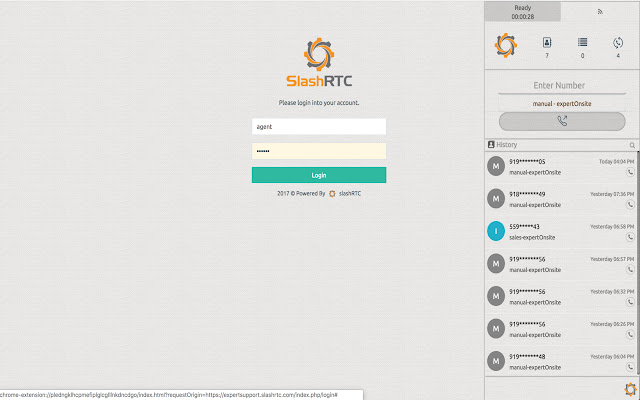Open the list icon showing 0
The image size is (640, 400).
tap(582, 42)
